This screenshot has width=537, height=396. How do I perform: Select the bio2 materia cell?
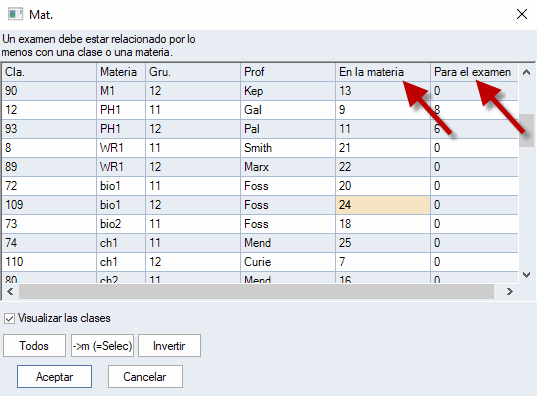point(121,224)
